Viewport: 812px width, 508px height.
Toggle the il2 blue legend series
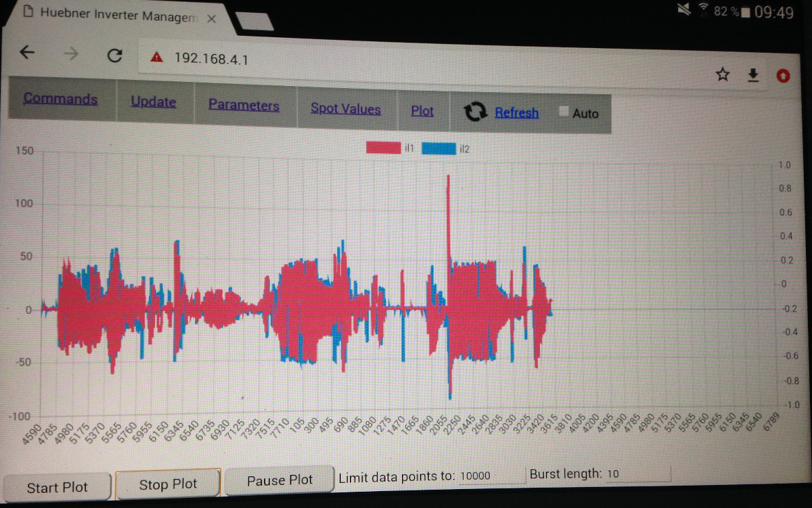[438, 149]
